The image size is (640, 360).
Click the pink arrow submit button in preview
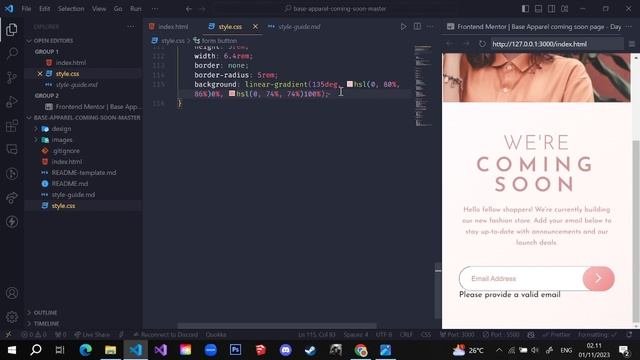click(x=598, y=278)
